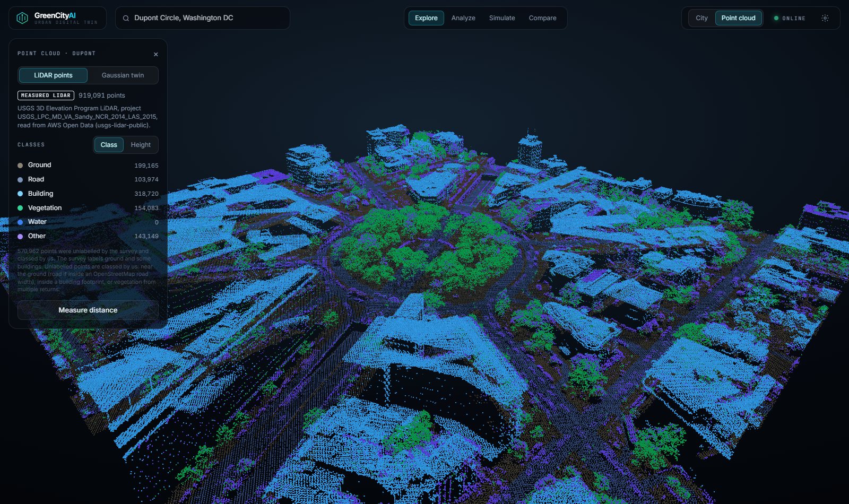This screenshot has width=849, height=504.
Task: Click the Ground class color dot
Action: pos(20,166)
